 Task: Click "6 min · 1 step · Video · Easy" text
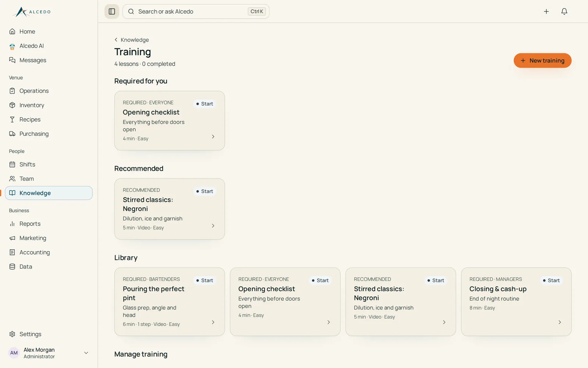tap(151, 324)
